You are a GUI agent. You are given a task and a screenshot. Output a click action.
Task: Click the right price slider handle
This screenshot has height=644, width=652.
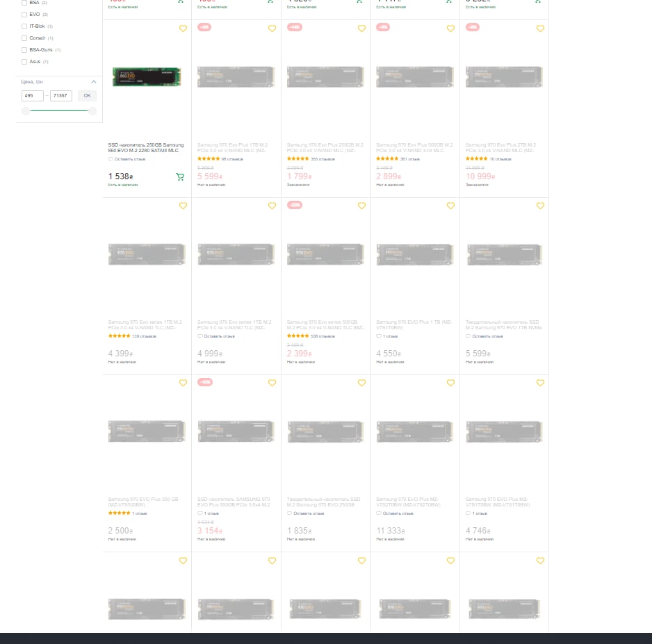coord(92,111)
